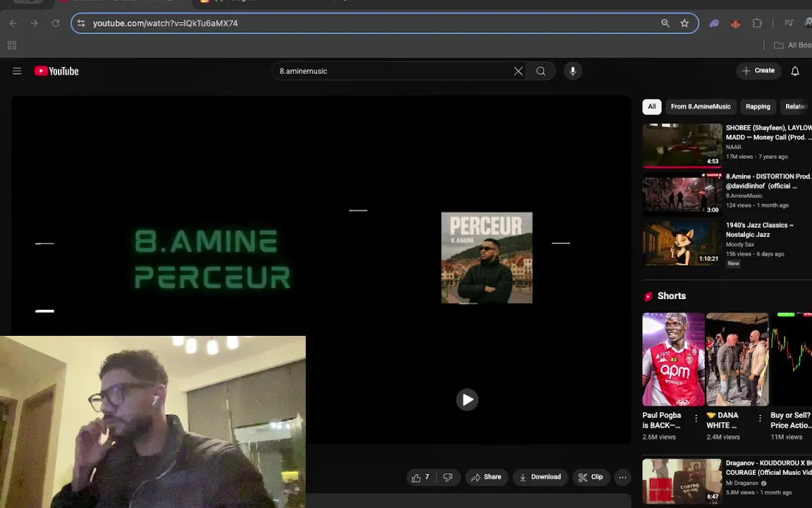The height and width of the screenshot is (508, 812).
Task: Open options for Paul Pogba short
Action: coord(696,418)
